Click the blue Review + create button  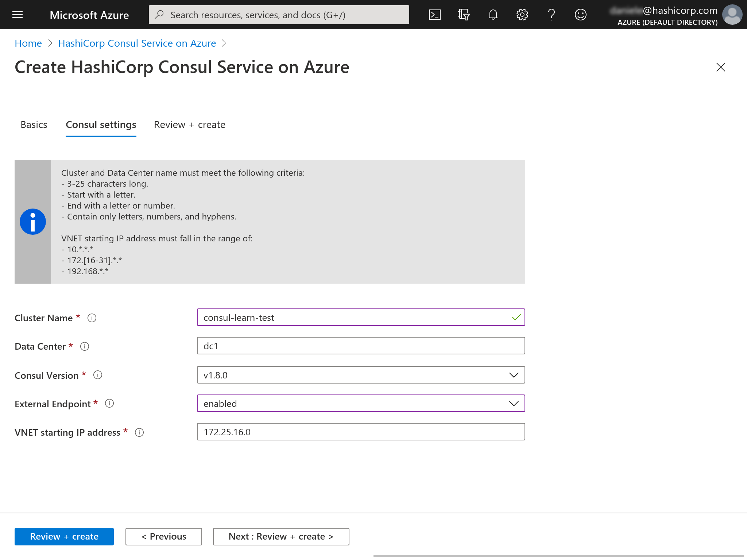tap(64, 537)
